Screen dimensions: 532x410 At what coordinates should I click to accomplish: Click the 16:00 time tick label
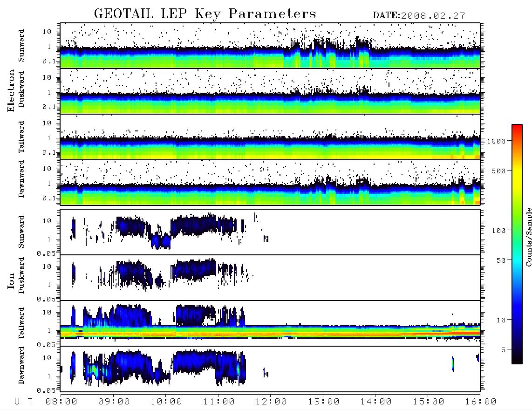pos(481,402)
